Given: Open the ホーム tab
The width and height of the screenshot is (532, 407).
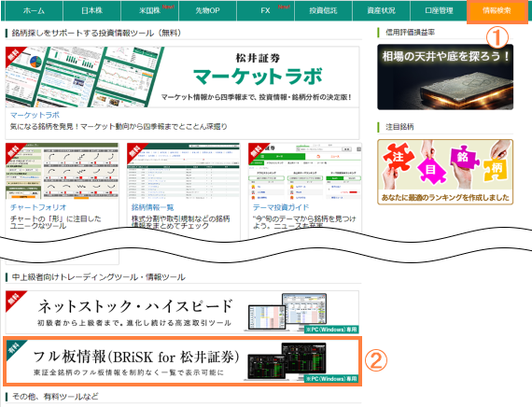Looking at the screenshot, I should pos(34,10).
